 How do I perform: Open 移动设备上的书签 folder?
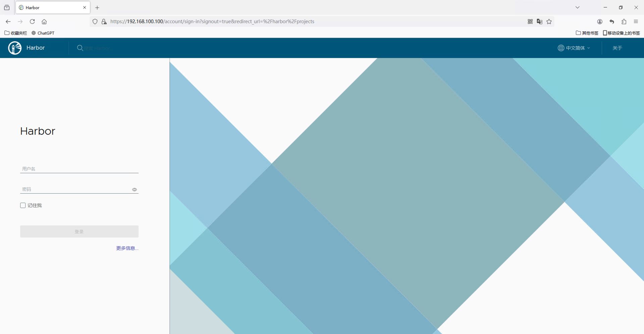click(x=622, y=33)
